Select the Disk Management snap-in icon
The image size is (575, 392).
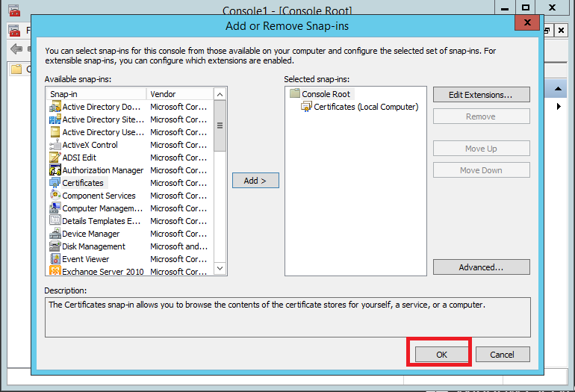(55, 246)
